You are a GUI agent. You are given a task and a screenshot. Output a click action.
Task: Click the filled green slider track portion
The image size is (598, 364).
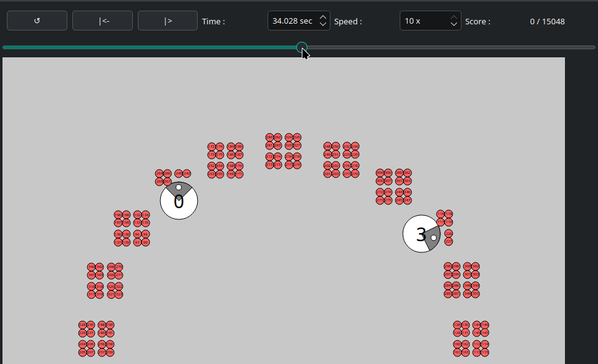point(150,47)
